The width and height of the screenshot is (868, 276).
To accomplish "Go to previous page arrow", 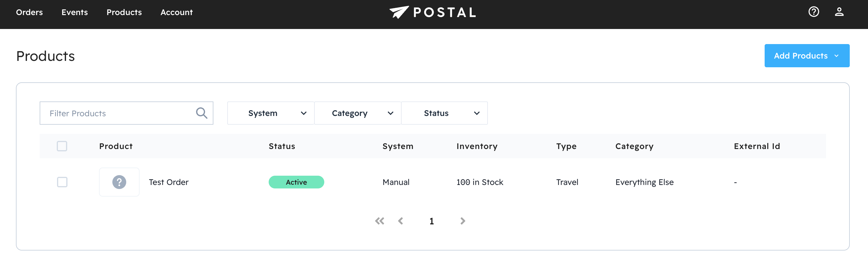I will coord(401,221).
